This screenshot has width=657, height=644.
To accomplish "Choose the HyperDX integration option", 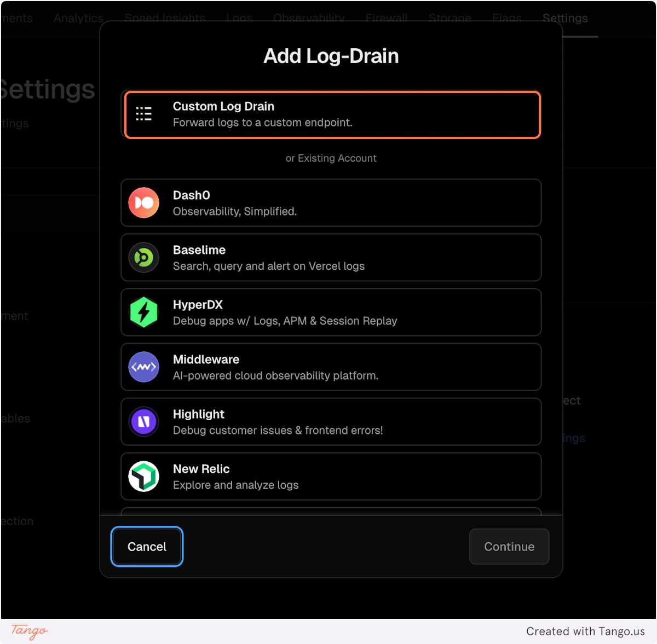I will click(x=331, y=312).
